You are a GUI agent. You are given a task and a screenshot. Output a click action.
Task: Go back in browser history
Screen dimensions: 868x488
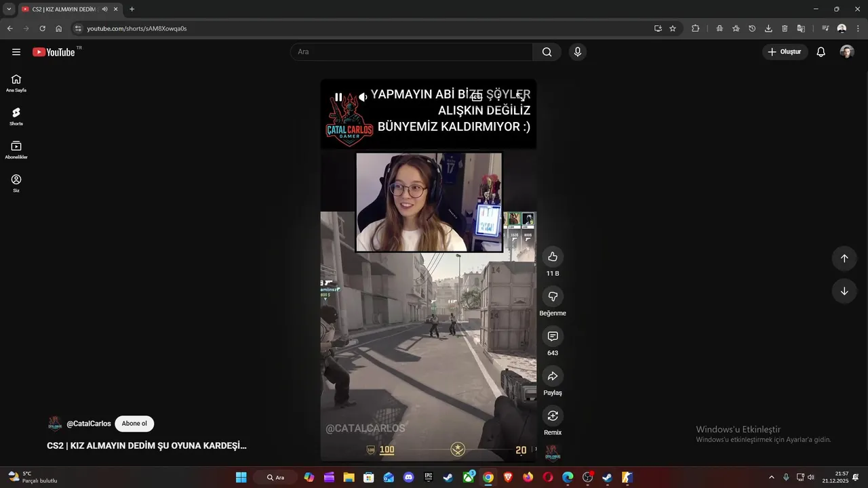[9, 28]
